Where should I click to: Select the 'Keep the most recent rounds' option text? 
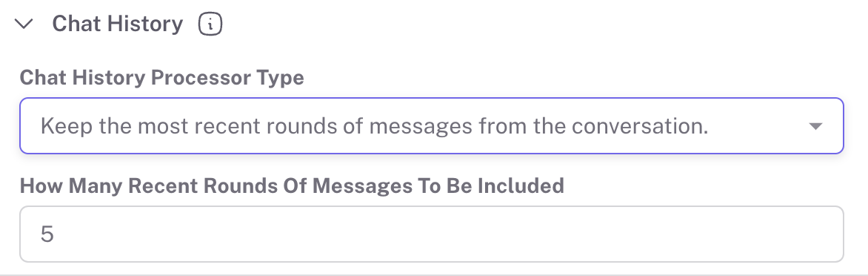click(x=374, y=126)
